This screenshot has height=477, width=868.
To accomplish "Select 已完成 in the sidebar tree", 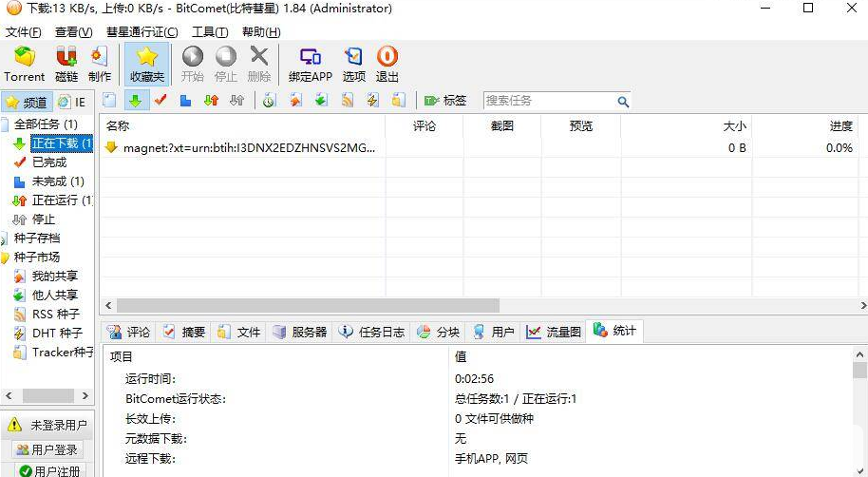I will (x=49, y=162).
